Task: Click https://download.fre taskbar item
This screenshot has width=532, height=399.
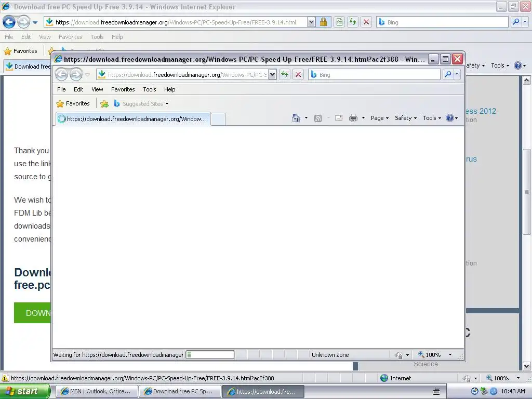Action: pyautogui.click(x=263, y=391)
